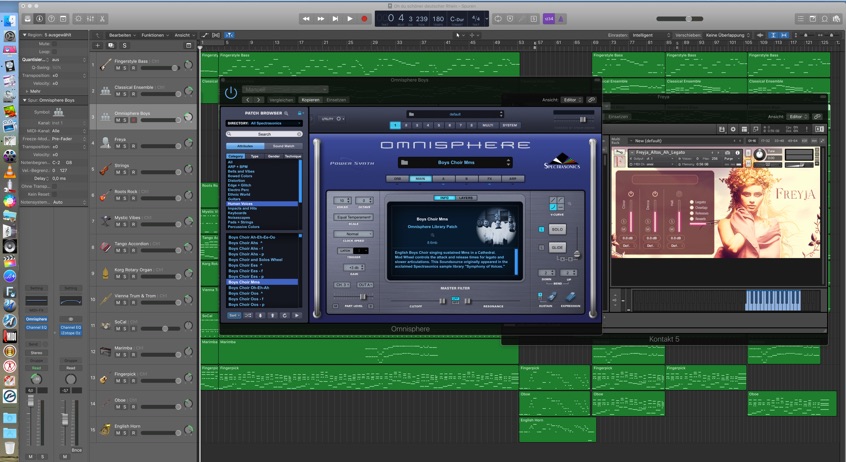
Task: Toggle the global Solo S button in track header
Action: click(x=125, y=45)
